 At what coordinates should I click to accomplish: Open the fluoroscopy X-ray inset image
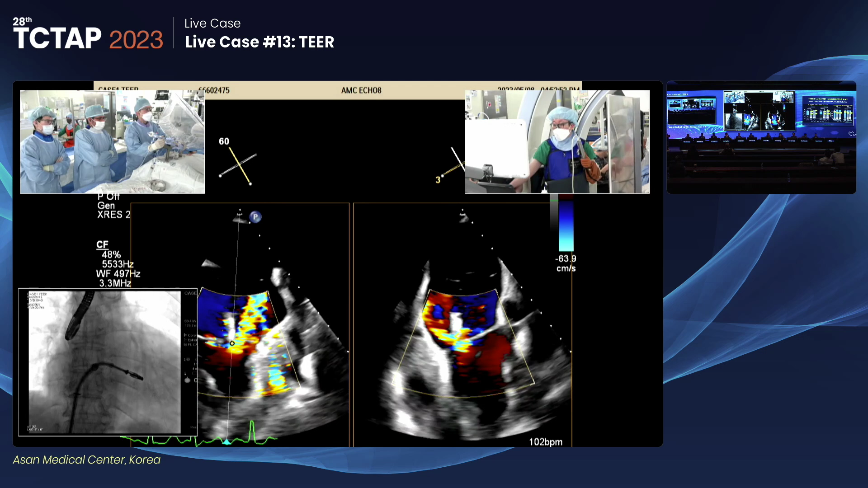108,362
